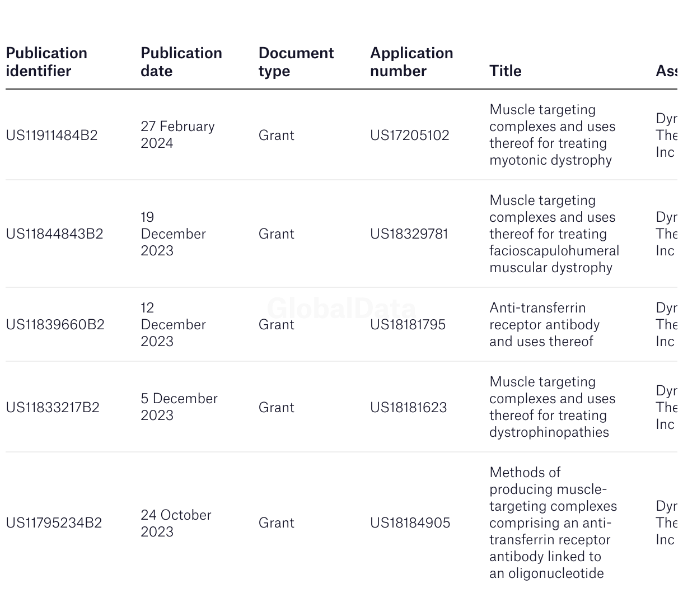Viewport: 683px width, 616px height.
Task: Select application number US17205102
Action: click(x=409, y=136)
